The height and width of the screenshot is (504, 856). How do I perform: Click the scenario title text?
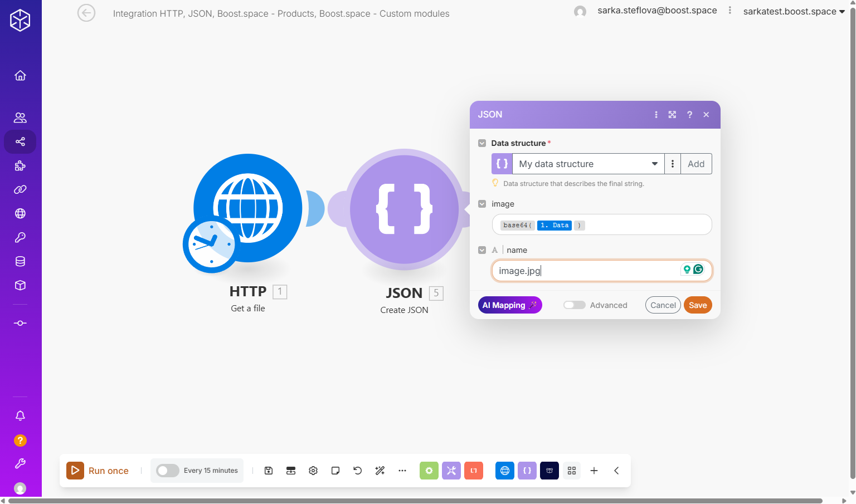(x=281, y=13)
